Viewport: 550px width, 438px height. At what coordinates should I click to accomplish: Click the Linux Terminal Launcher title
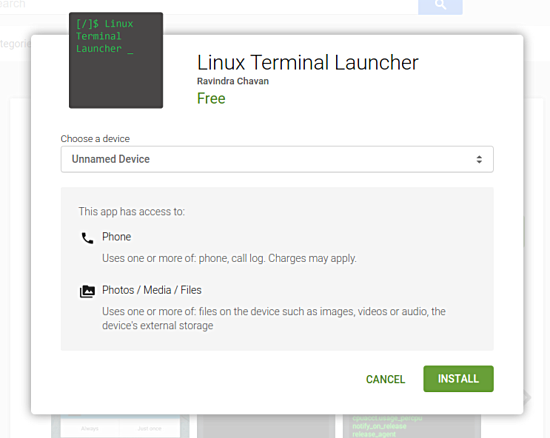point(308,63)
